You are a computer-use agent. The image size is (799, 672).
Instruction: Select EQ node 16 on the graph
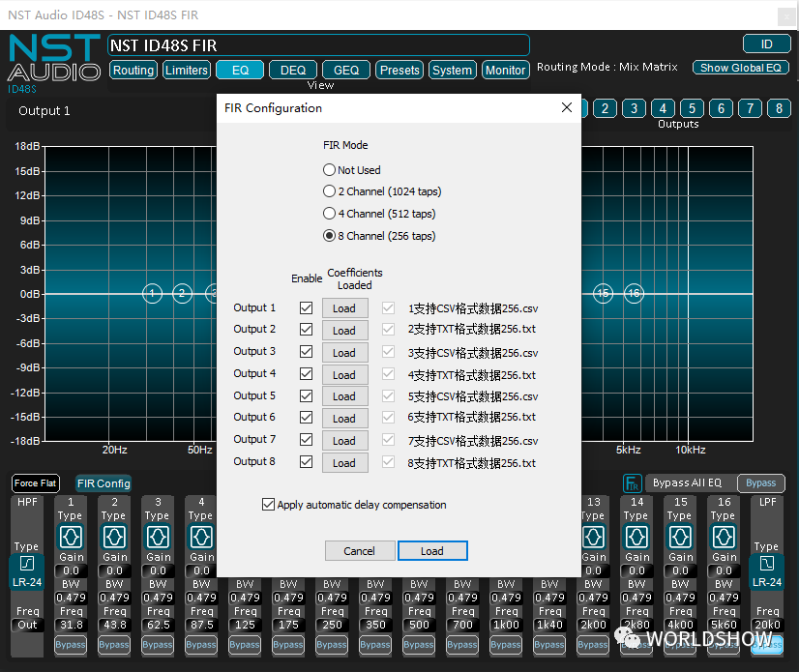tap(634, 294)
